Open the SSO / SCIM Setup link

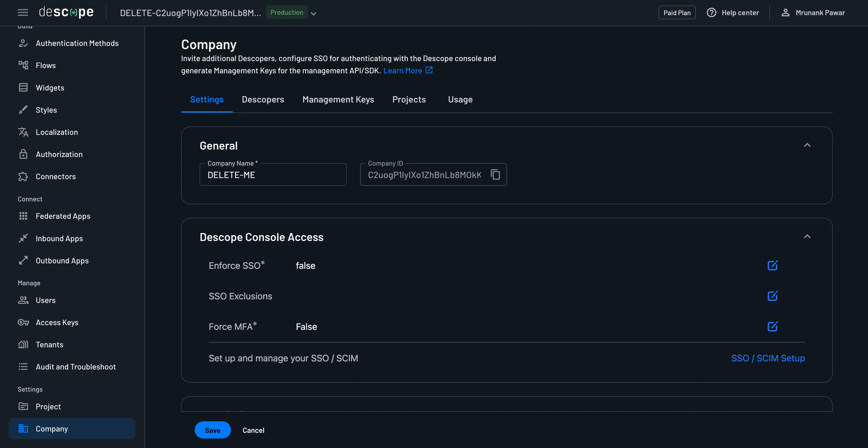pyautogui.click(x=767, y=358)
